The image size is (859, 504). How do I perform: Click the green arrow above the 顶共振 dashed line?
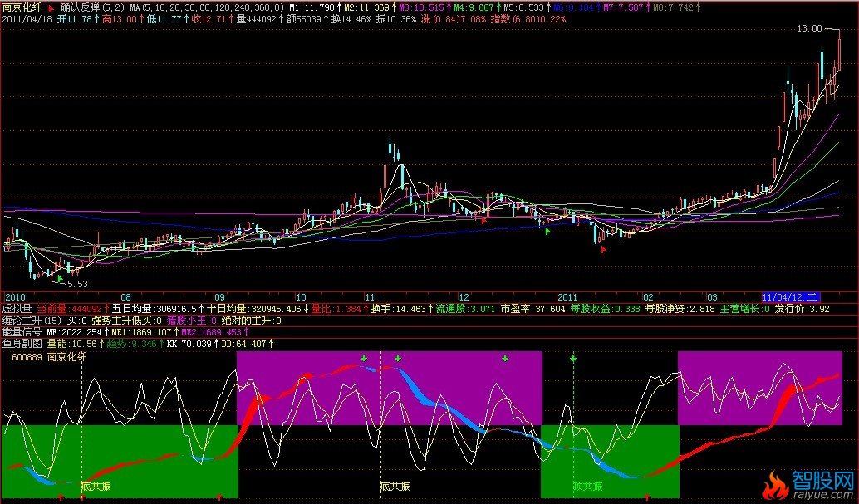click(573, 358)
